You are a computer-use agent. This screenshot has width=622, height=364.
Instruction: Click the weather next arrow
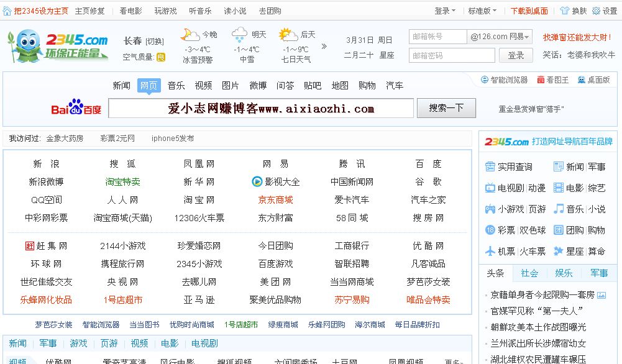click(324, 47)
